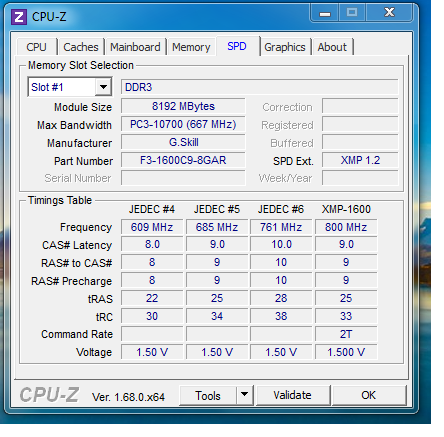Select the SPD tab
Screen dimensions: 444x437
click(237, 46)
